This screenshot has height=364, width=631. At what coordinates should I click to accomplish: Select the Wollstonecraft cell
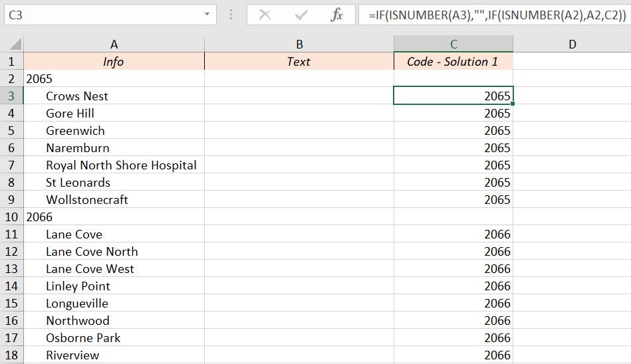coord(114,199)
